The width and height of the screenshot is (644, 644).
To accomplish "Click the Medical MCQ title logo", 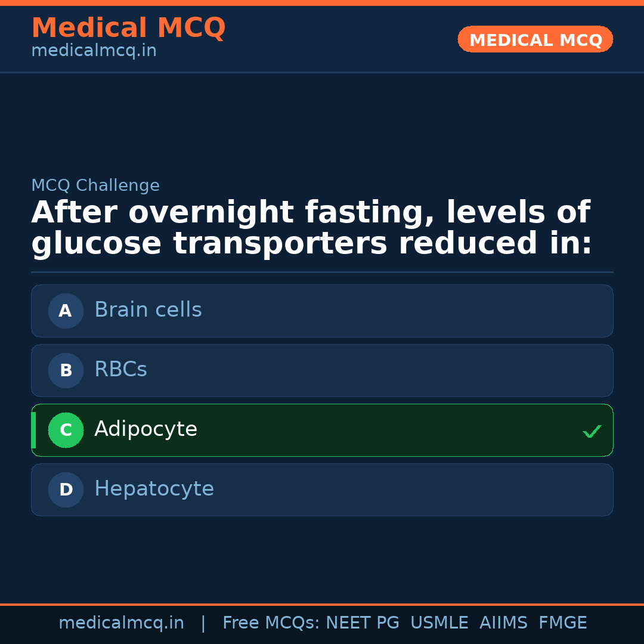I will (x=128, y=28).
